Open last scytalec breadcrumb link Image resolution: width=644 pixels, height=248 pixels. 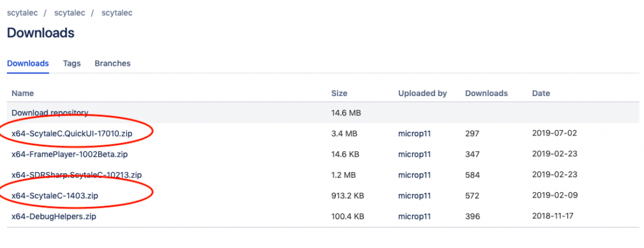pyautogui.click(x=117, y=13)
